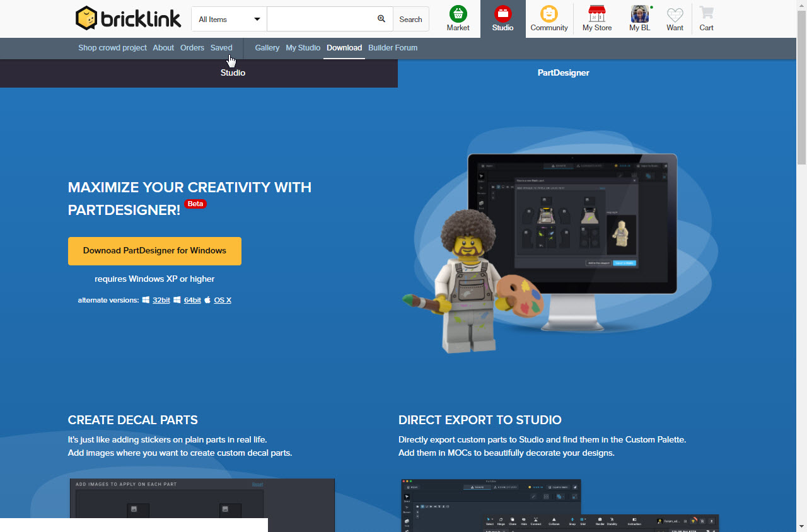Image resolution: width=807 pixels, height=532 pixels.
Task: Download the OS X alternate version
Action: [223, 300]
